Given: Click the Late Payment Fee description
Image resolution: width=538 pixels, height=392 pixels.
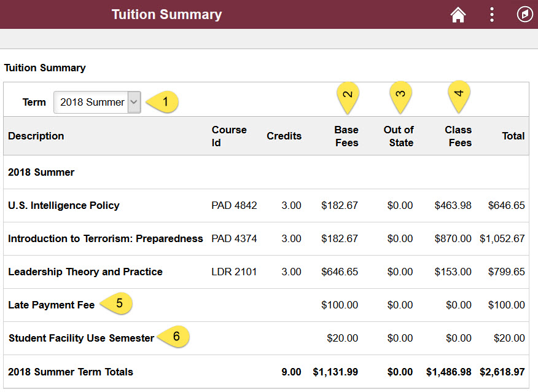Looking at the screenshot, I should (x=51, y=305).
